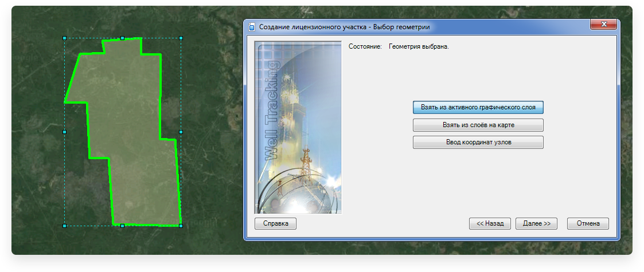Viewport: 644px width, 272px height.
Task: Proceed with 'Далее >>' button
Action: pos(536,223)
